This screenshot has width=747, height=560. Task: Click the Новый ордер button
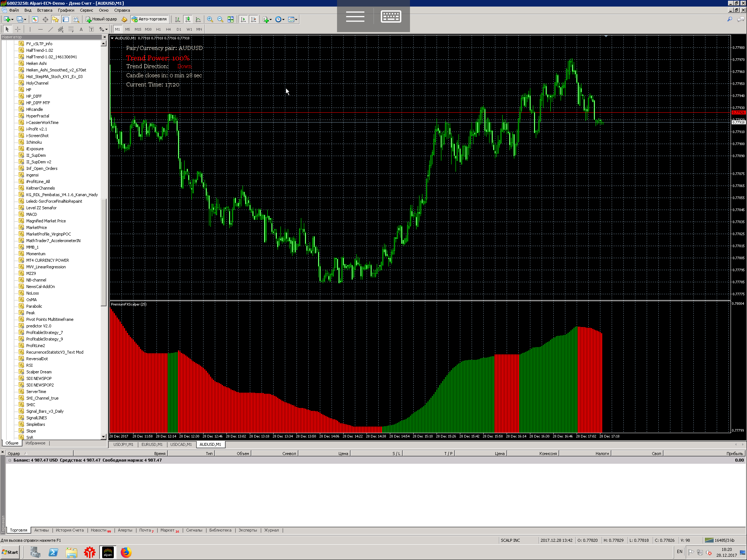(101, 19)
